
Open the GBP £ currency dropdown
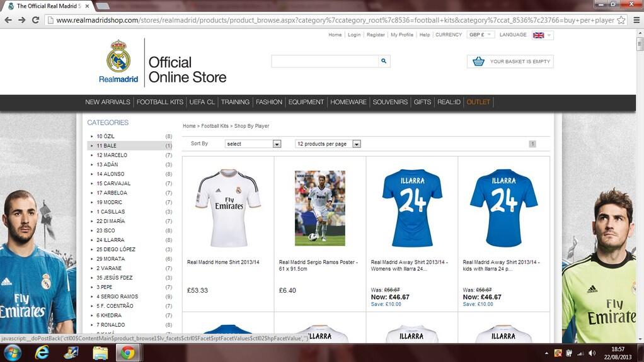(480, 35)
